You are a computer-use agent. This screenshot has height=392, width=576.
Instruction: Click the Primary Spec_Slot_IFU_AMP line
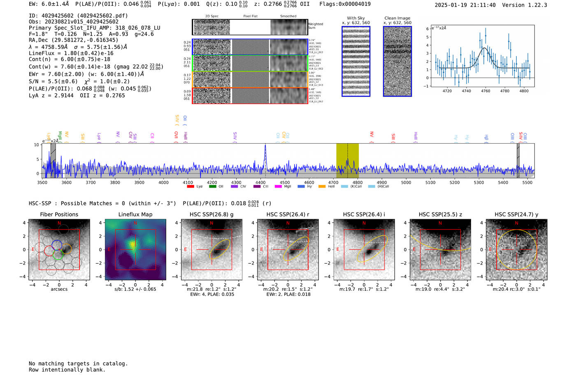pos(95,28)
